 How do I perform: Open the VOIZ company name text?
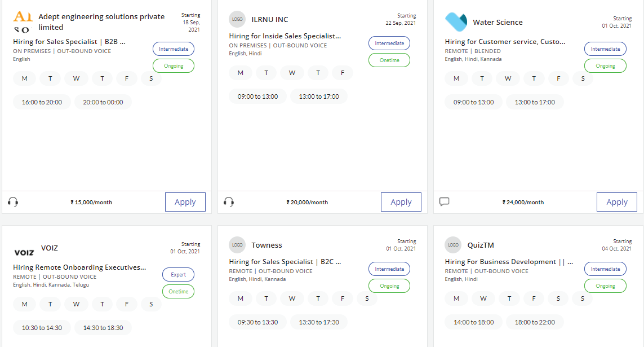[x=49, y=248]
